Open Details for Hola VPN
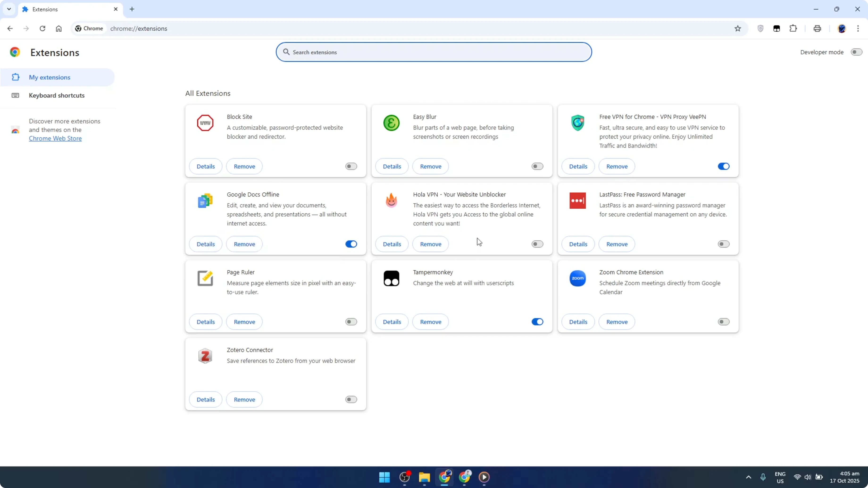Image resolution: width=868 pixels, height=488 pixels. pos(392,244)
